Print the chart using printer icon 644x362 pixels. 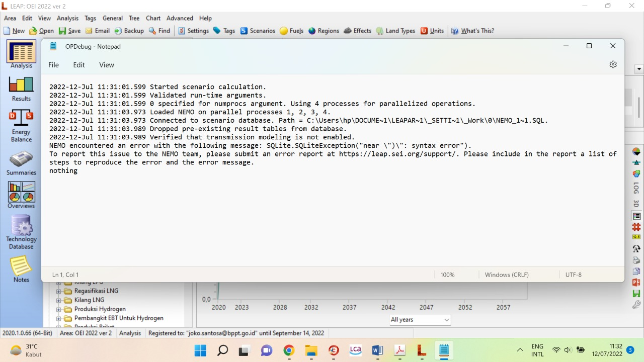[636, 260]
